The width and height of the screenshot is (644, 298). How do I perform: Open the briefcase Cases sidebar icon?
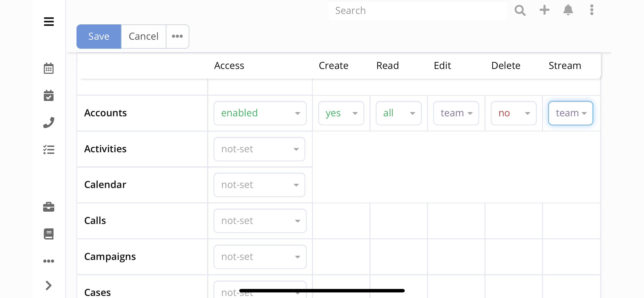click(x=48, y=207)
